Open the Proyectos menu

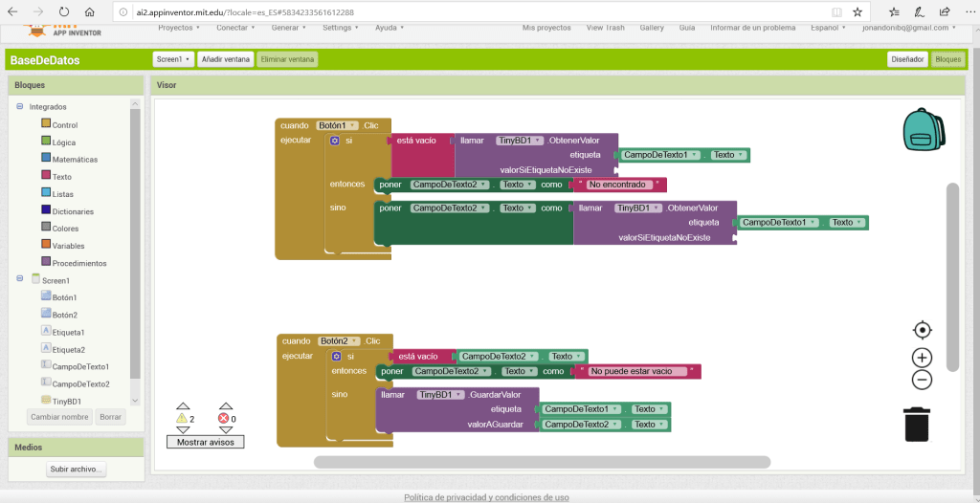pos(177,28)
